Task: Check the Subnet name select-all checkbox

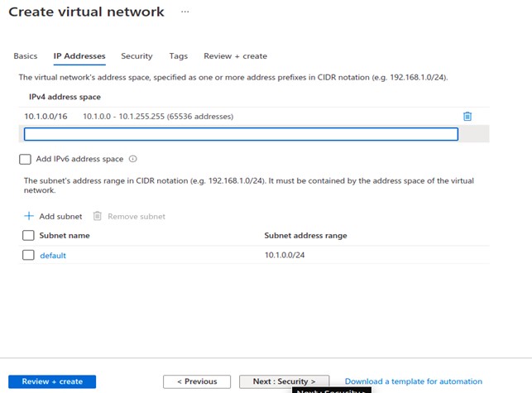Action: 29,236
